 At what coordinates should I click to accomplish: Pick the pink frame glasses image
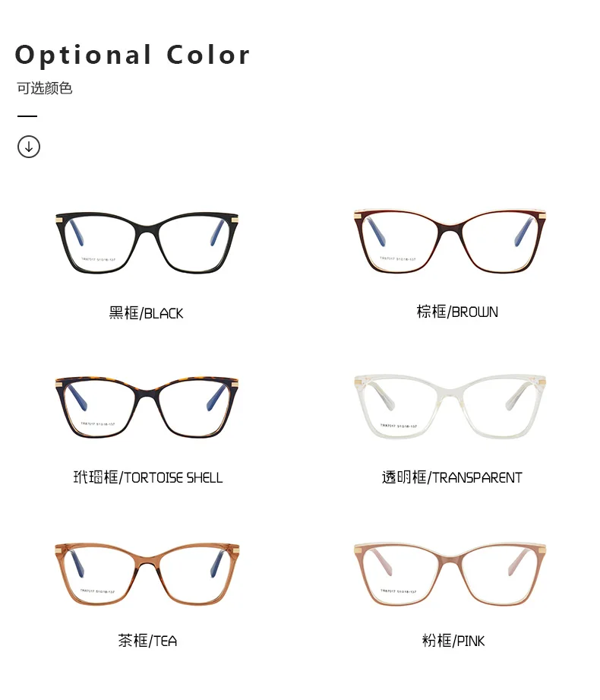coord(450,574)
